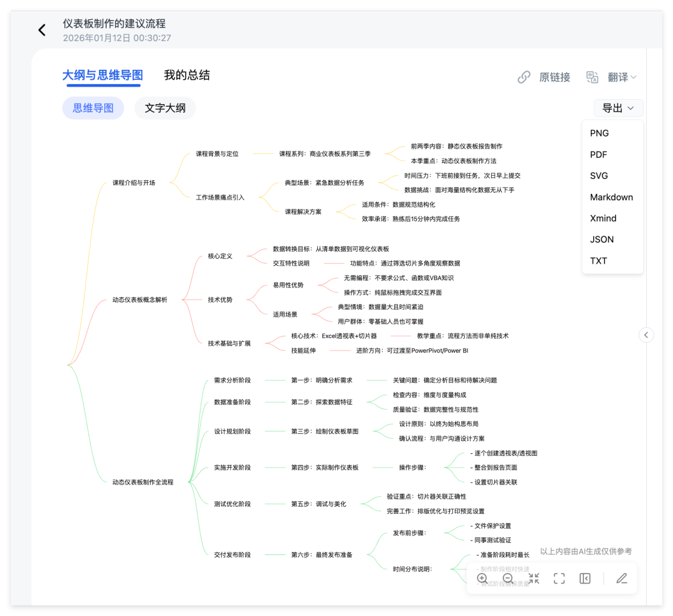Select node 需求分析阶段
Image resolution: width=673 pixels, height=616 pixels.
pos(232,380)
